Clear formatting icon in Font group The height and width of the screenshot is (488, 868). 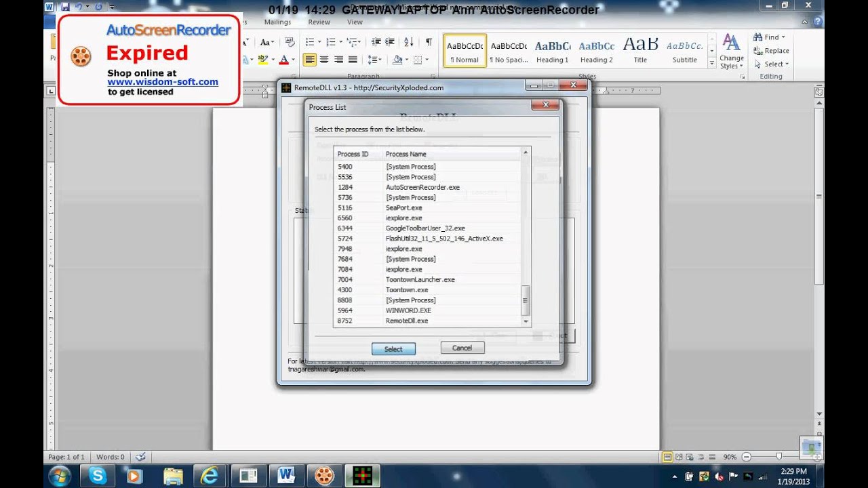290,42
